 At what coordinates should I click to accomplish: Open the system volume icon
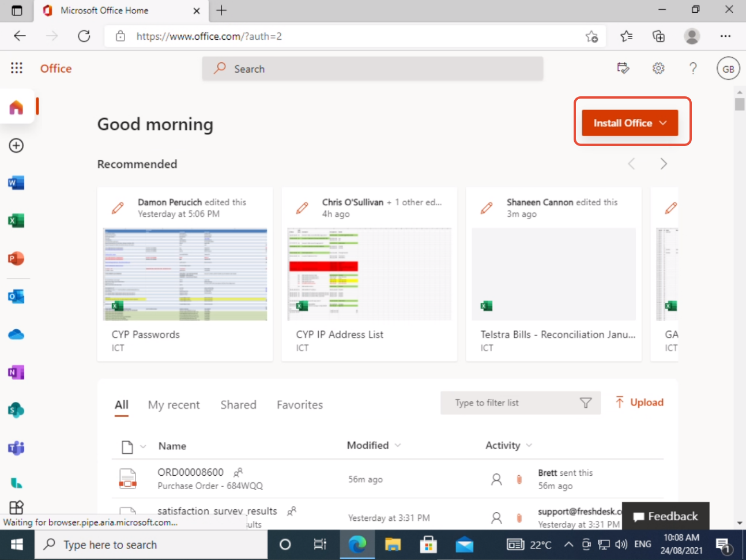pyautogui.click(x=621, y=544)
